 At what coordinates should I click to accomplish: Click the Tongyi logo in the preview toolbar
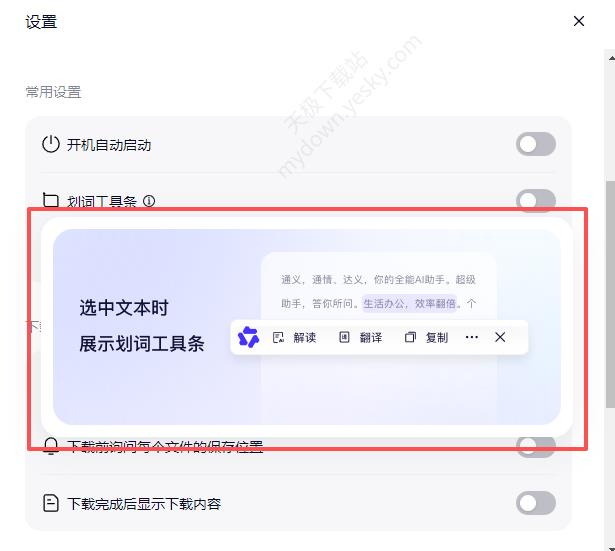click(x=248, y=337)
